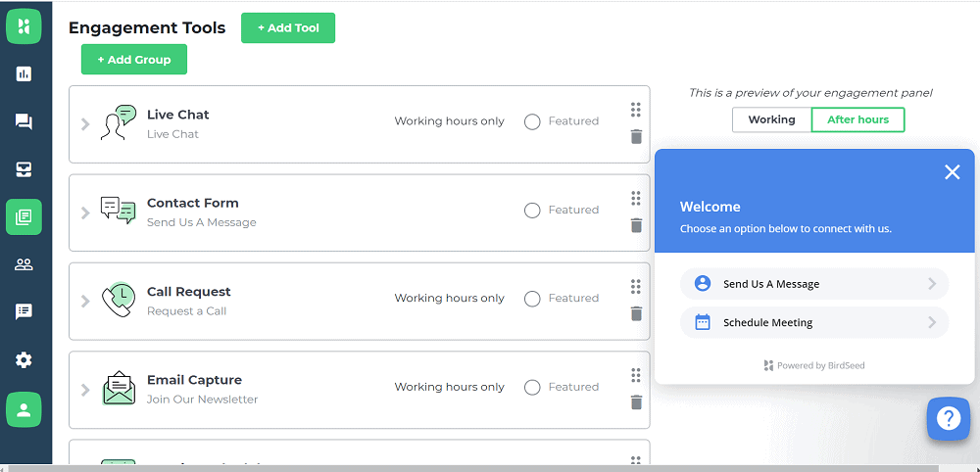The height and width of the screenshot is (472, 980).
Task: Open the bar chart dashboard icon in sidebar
Action: pyautogui.click(x=24, y=74)
